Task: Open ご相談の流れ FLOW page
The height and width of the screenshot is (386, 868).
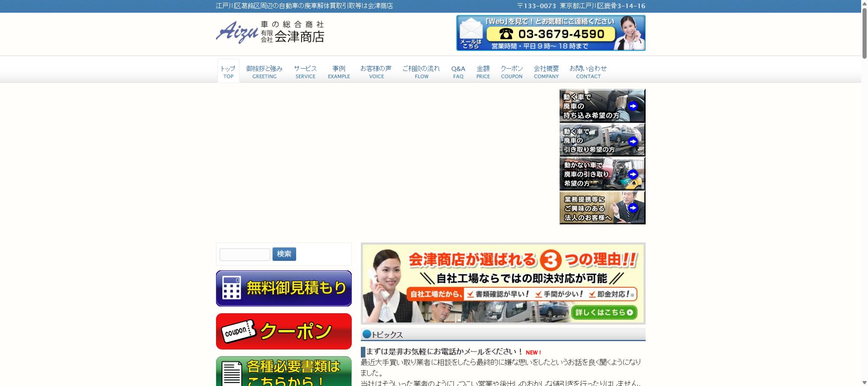Action: click(x=421, y=71)
